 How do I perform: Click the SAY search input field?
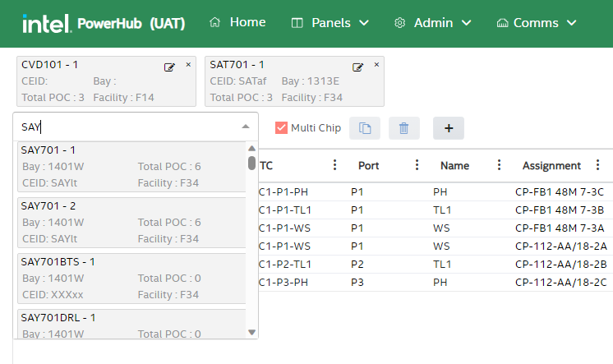123,127
